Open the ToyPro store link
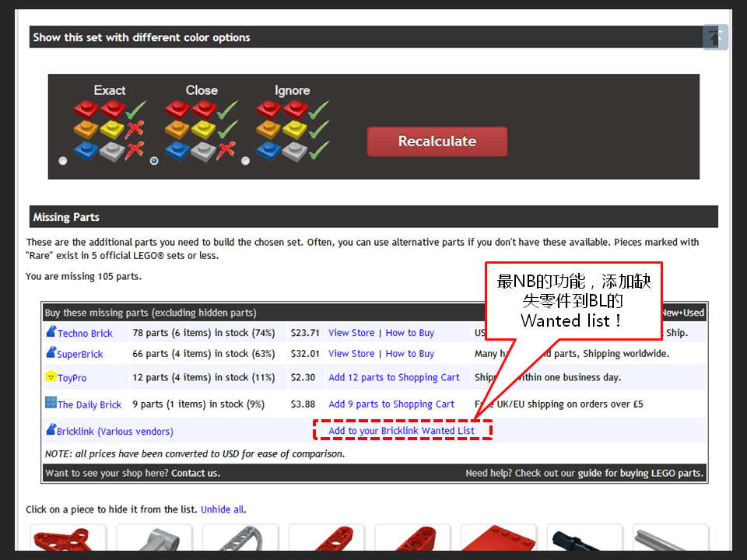The image size is (747, 560). [x=72, y=378]
